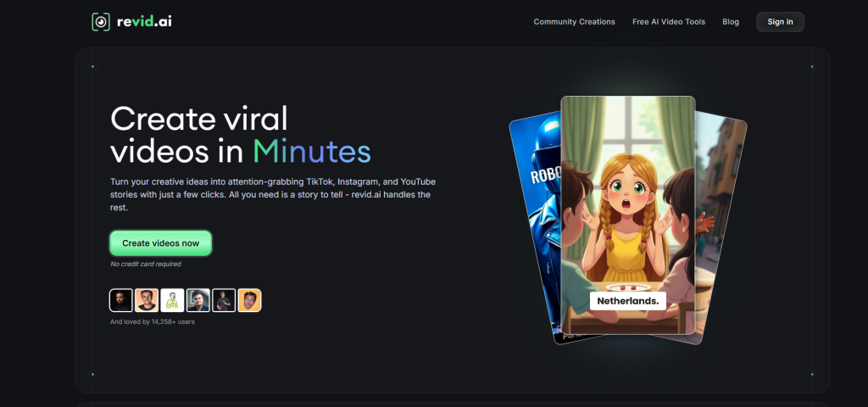The height and width of the screenshot is (407, 868).
Task: Click the Create viral headline text
Action: 199,117
